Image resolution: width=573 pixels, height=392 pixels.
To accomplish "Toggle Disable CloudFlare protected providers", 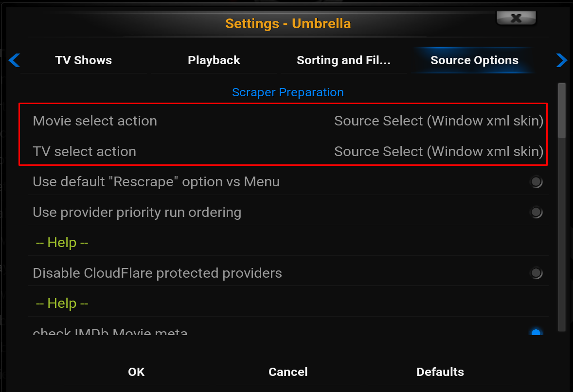I will [536, 273].
